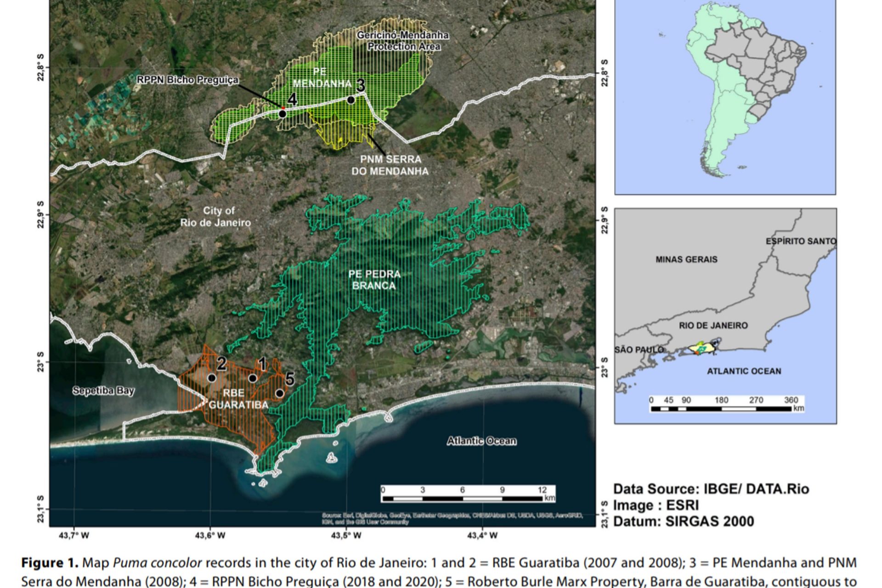Click record point marker 1 in RBE Guaratiba

pos(252,378)
